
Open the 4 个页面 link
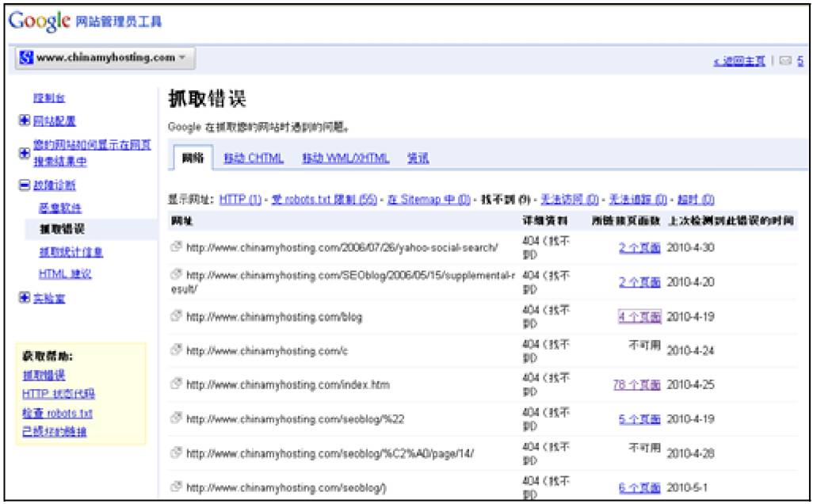[639, 316]
